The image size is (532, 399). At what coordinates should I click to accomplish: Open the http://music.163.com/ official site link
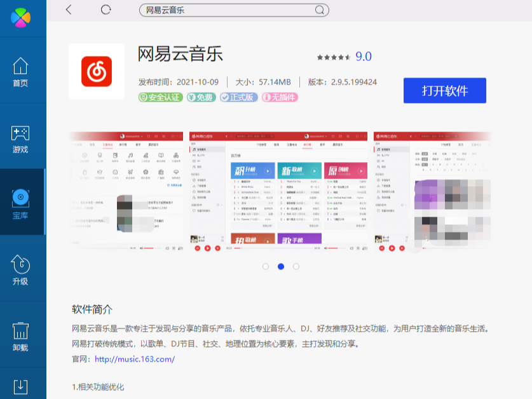pos(135,359)
